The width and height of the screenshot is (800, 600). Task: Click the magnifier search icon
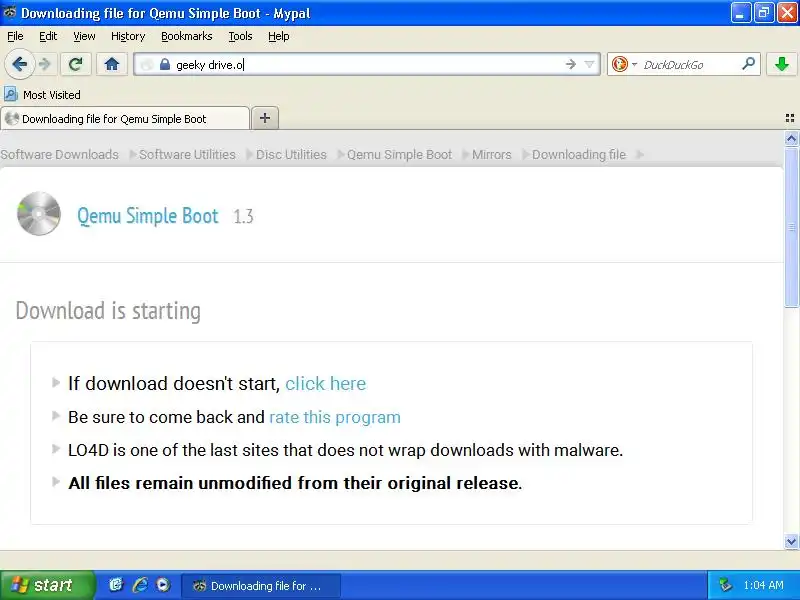pyautogui.click(x=748, y=64)
